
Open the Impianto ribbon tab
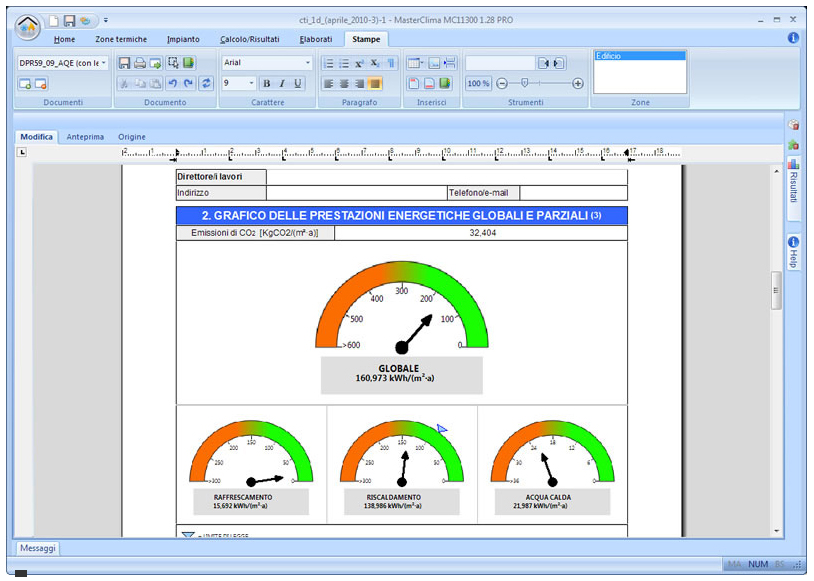[183, 39]
